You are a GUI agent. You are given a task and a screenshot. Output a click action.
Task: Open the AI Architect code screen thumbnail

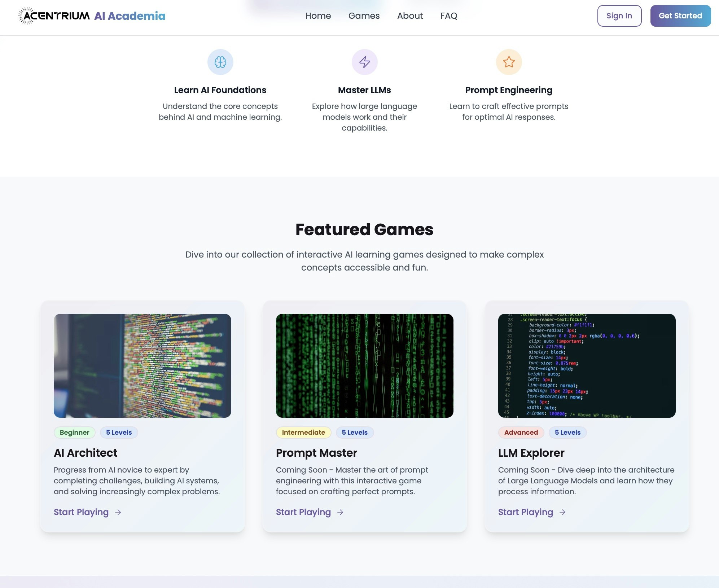tap(142, 365)
